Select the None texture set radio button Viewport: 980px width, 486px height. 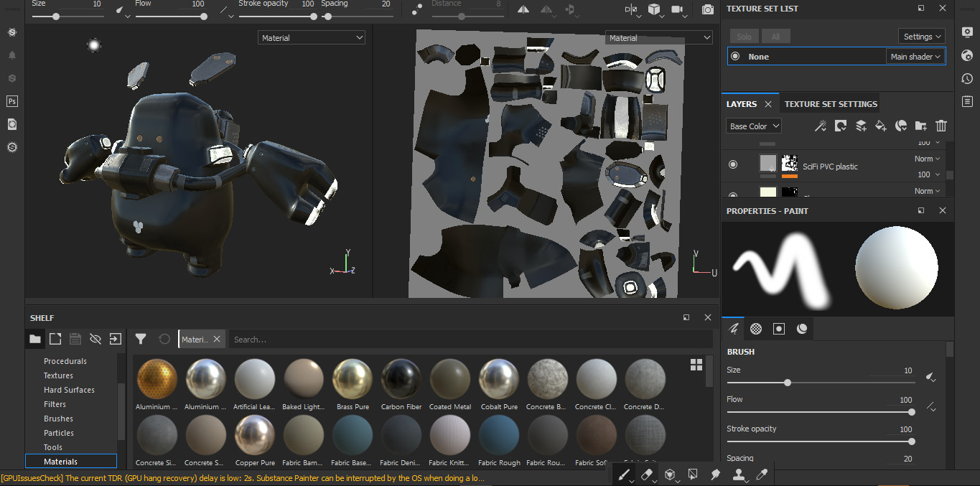point(734,56)
